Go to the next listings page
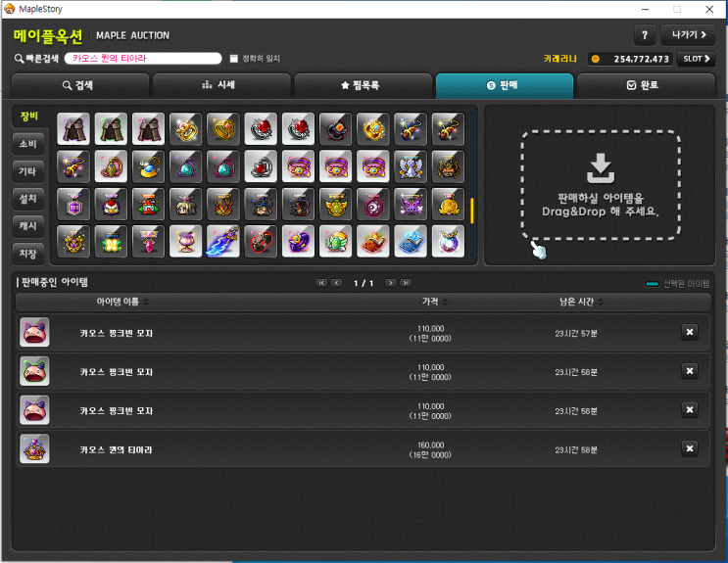The width and height of the screenshot is (728, 563). pyautogui.click(x=391, y=283)
